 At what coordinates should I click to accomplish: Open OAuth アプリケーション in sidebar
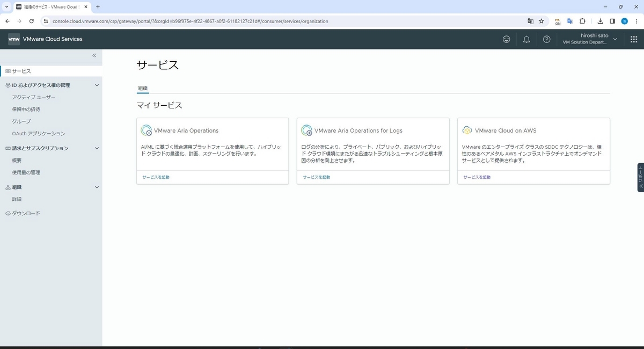[x=39, y=133]
